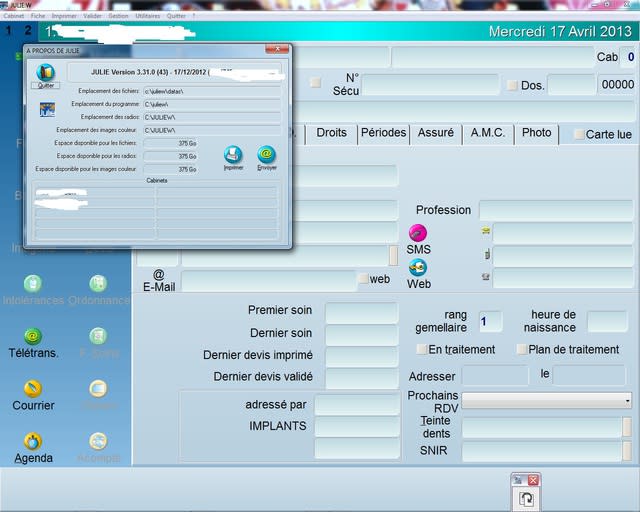Toggle the Carte lue checkbox
This screenshot has width=640, height=512.
pos(579,134)
